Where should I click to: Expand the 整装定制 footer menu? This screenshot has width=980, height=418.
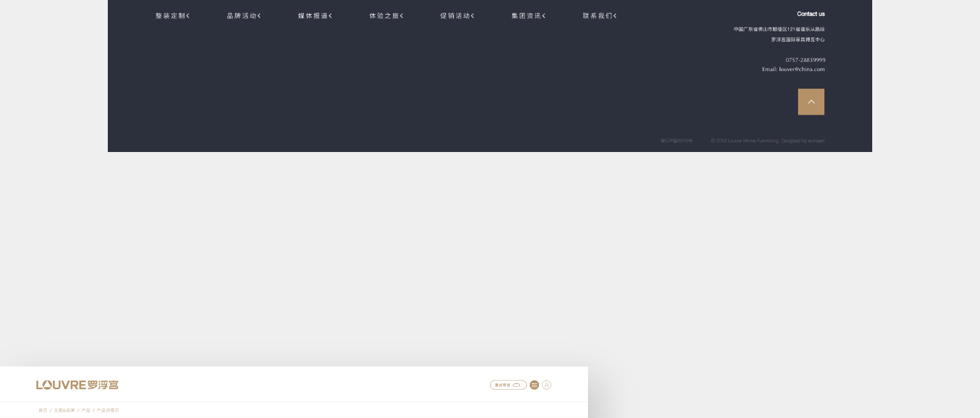pyautogui.click(x=173, y=16)
